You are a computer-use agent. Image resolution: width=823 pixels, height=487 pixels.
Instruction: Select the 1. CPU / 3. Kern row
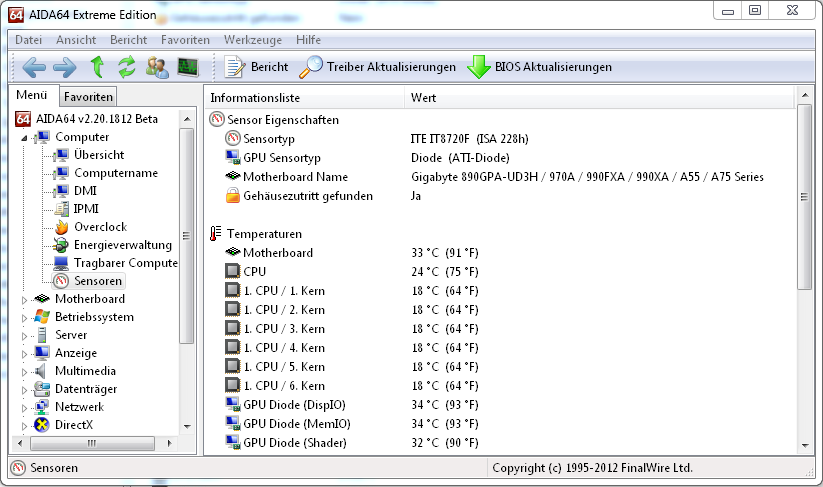coord(499,329)
